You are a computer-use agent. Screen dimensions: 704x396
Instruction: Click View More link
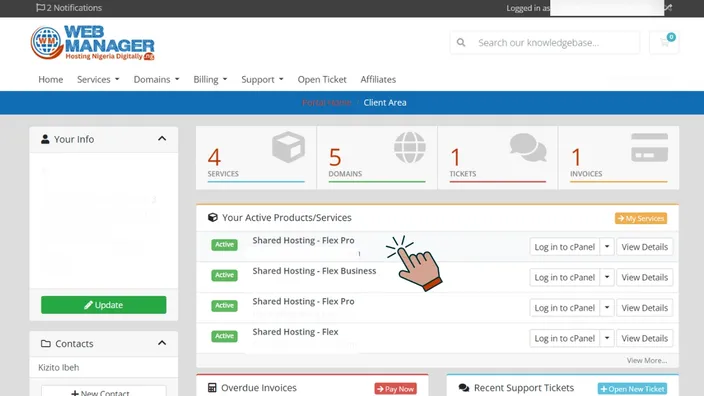coord(647,361)
